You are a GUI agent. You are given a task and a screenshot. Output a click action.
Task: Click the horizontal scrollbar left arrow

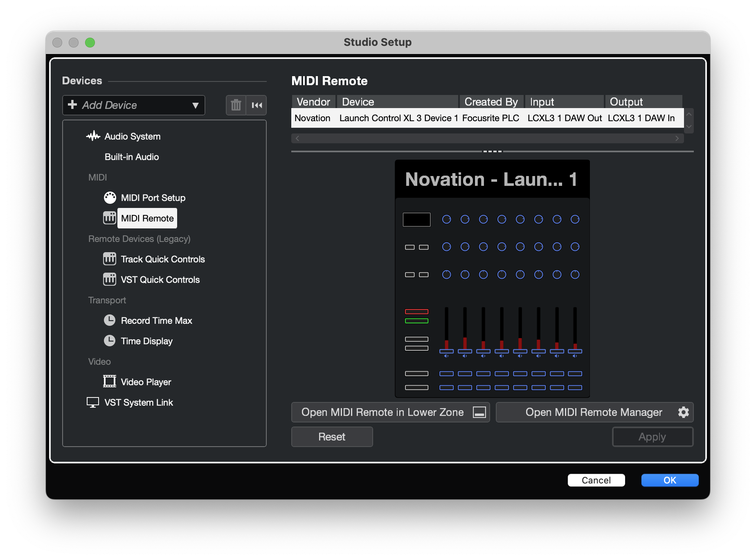pyautogui.click(x=297, y=138)
